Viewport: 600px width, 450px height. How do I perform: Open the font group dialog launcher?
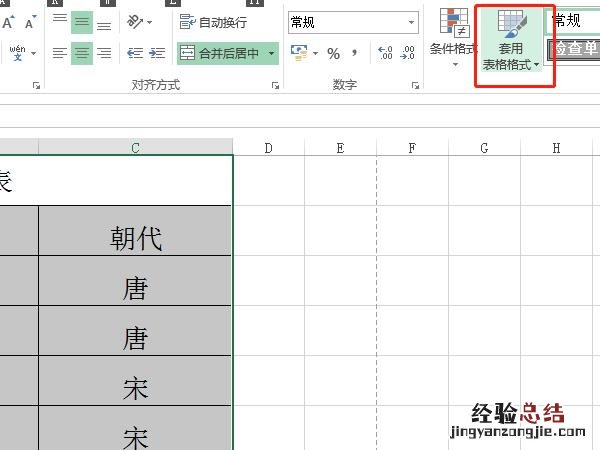pyautogui.click(x=36, y=85)
